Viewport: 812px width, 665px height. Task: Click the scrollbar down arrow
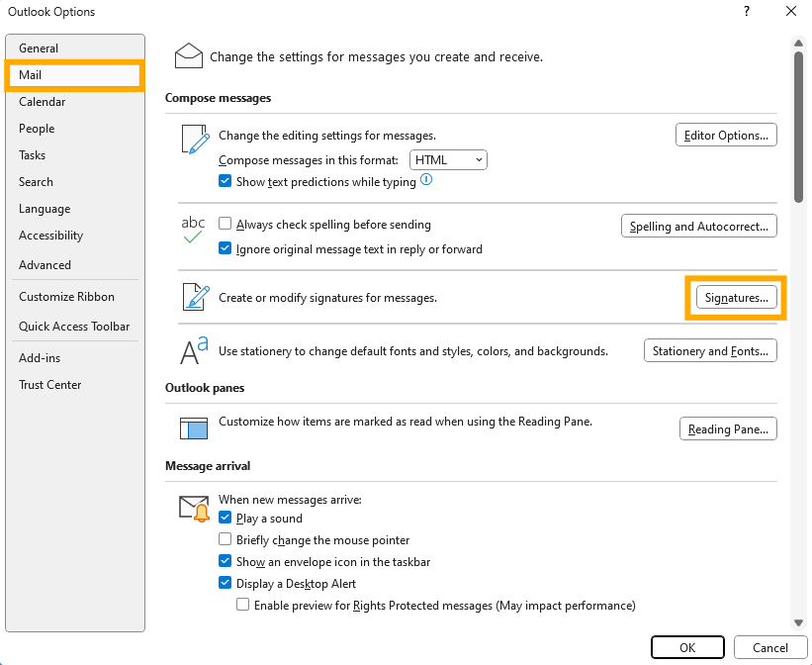click(798, 622)
